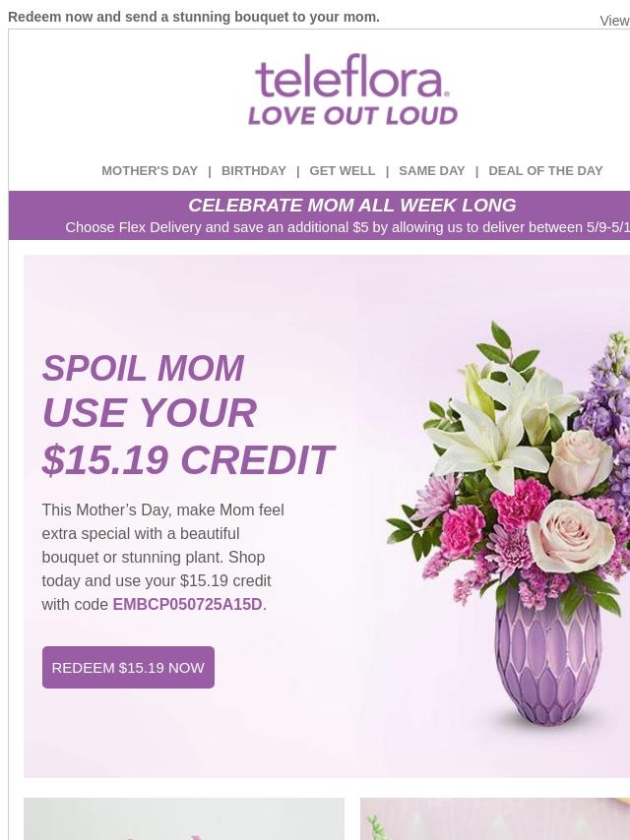The image size is (630, 840).
Task: Go to the GET WELL section
Action: 343,171
